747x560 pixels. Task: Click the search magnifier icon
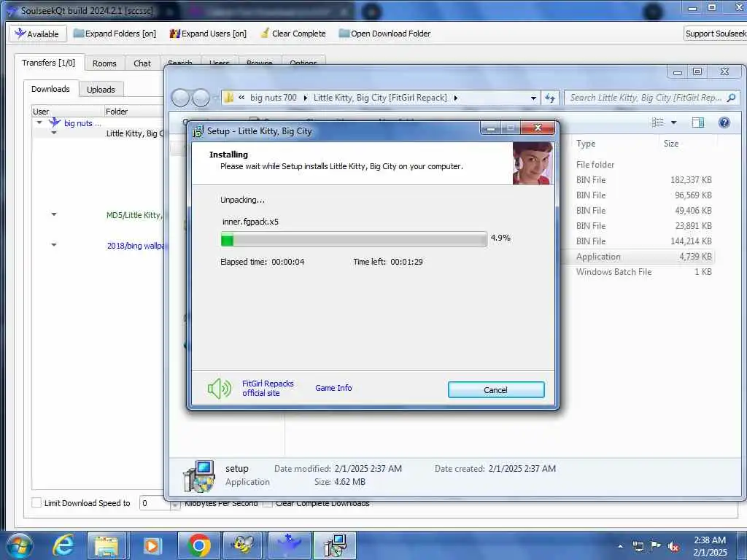(731, 98)
